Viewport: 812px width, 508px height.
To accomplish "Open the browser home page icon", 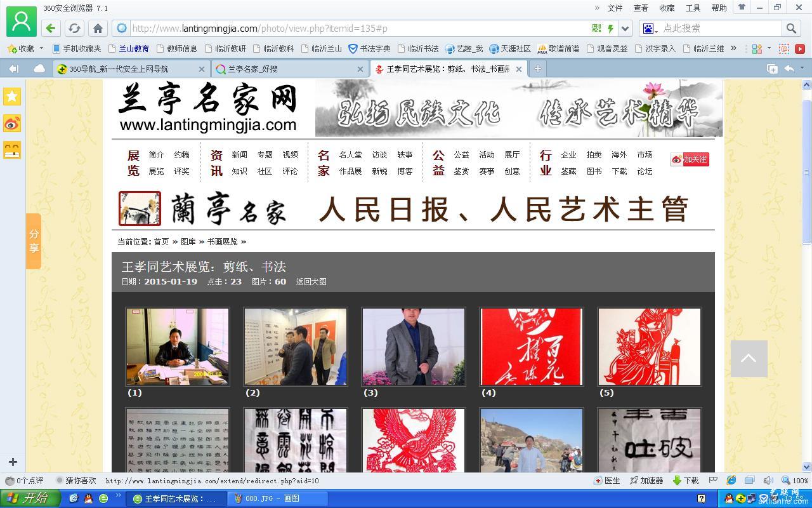I will (98, 28).
